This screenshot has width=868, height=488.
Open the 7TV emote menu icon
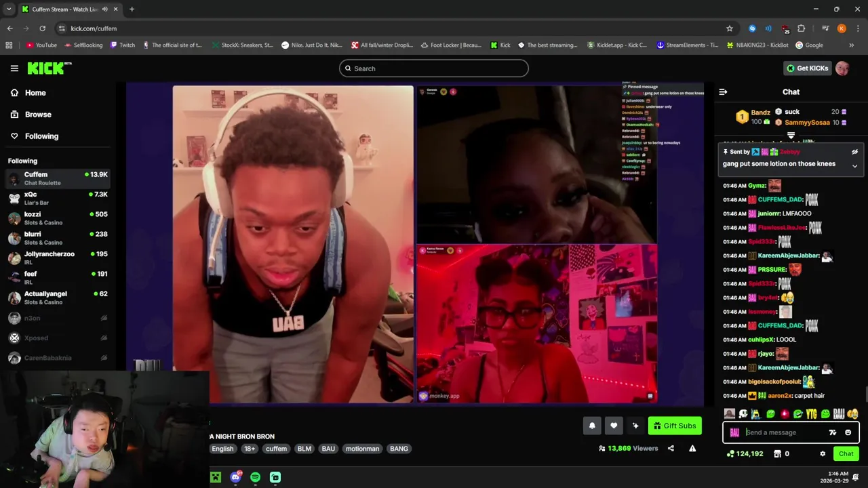tap(833, 432)
